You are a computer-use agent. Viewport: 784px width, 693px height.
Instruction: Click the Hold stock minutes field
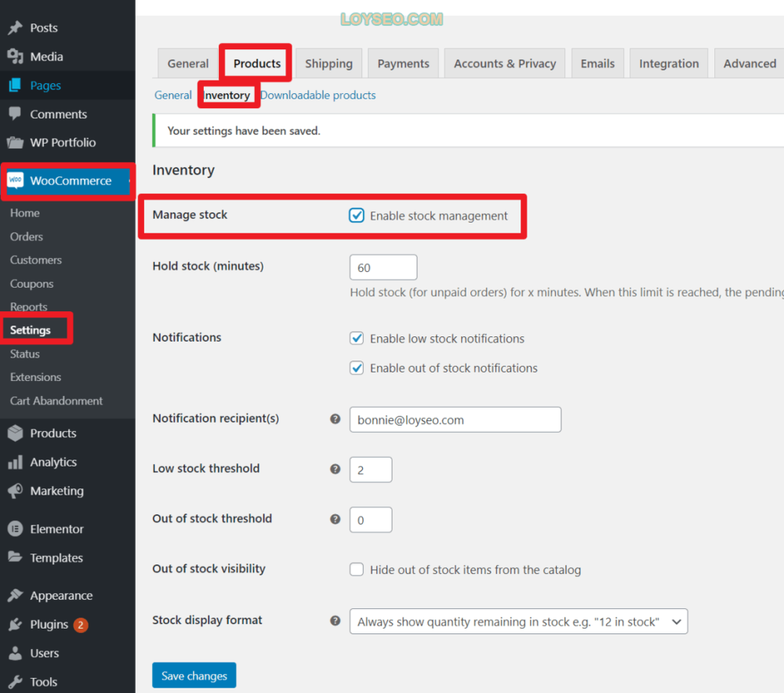[x=383, y=267]
